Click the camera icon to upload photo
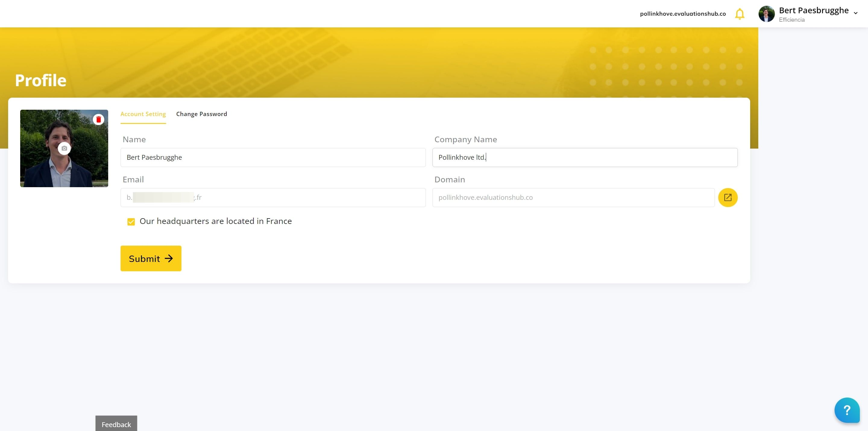The height and width of the screenshot is (431, 868). [64, 148]
